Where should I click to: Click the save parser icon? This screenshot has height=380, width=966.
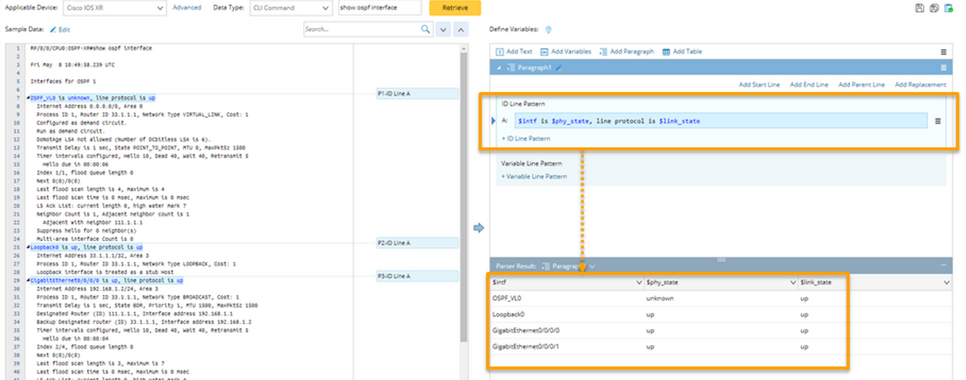(x=920, y=8)
